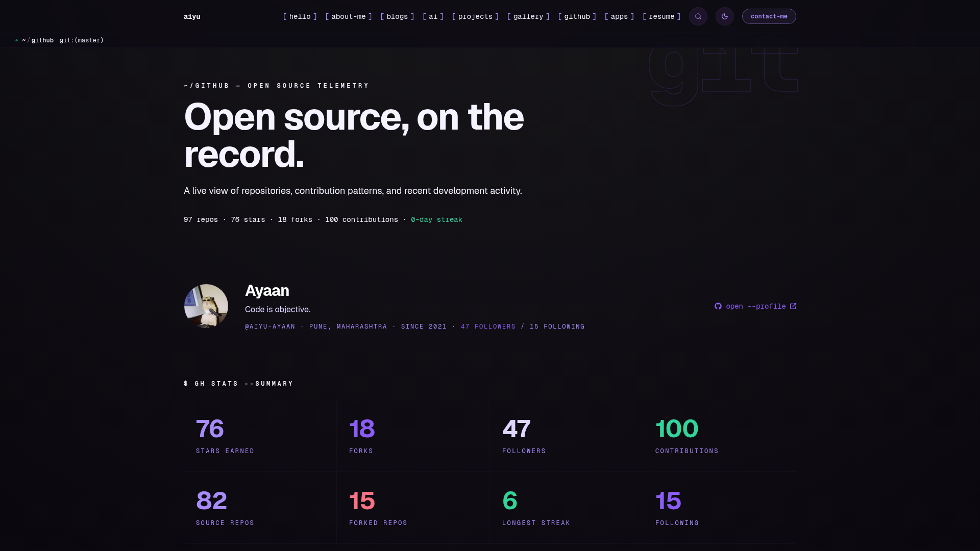Click the external link arrow icon after open --profile
Viewport: 980px width, 551px height.
pyautogui.click(x=793, y=306)
